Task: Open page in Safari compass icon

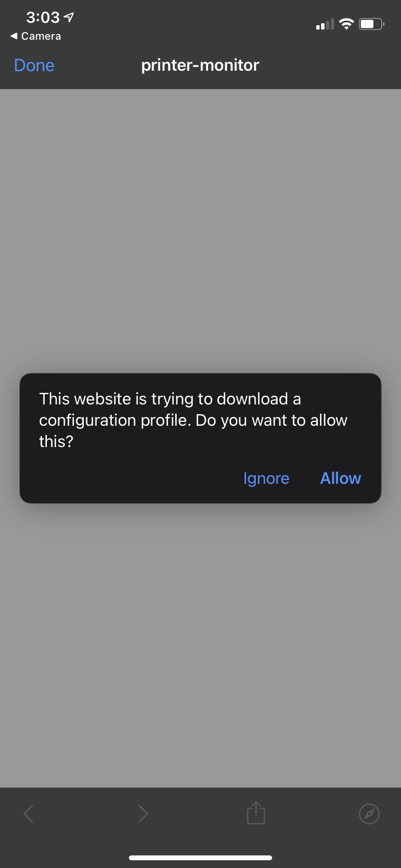Action: (369, 813)
